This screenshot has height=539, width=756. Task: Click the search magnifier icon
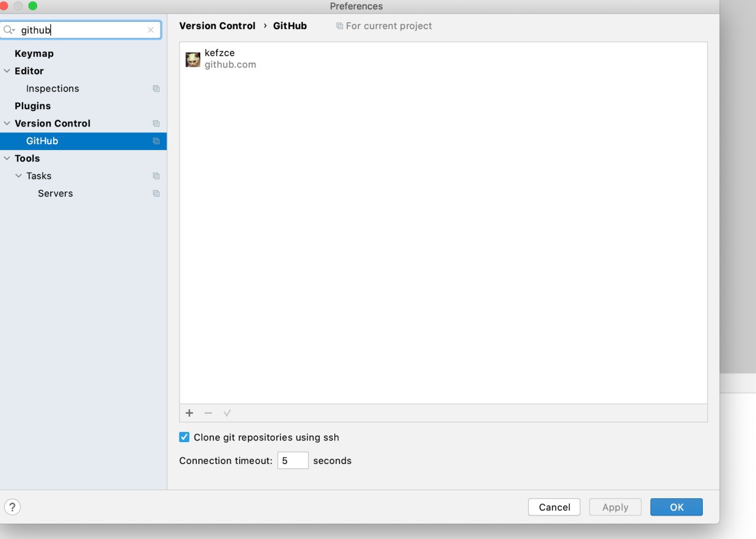pyautogui.click(x=9, y=30)
